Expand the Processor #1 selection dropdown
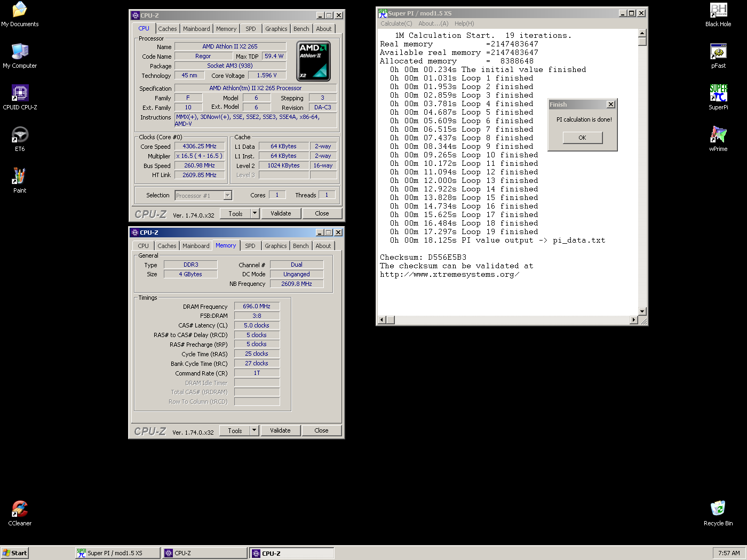 228,196
